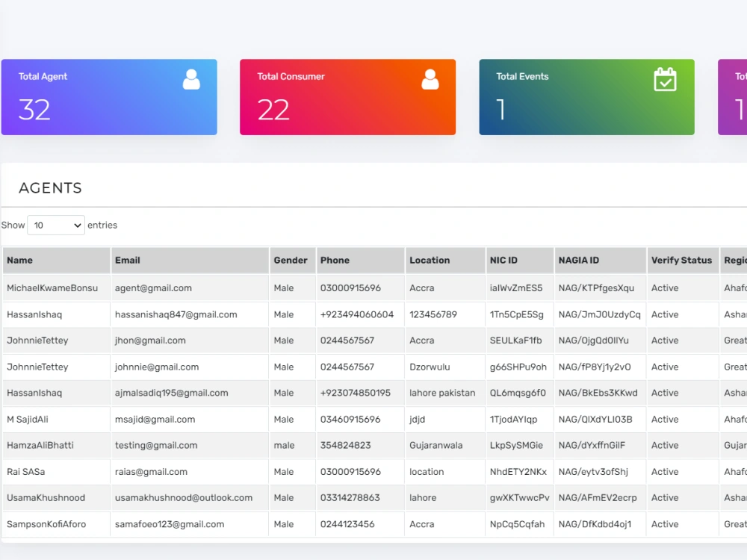Click NAGIA ID NAG/BkEbs3KKwd
747x560 pixels.
[x=598, y=393]
